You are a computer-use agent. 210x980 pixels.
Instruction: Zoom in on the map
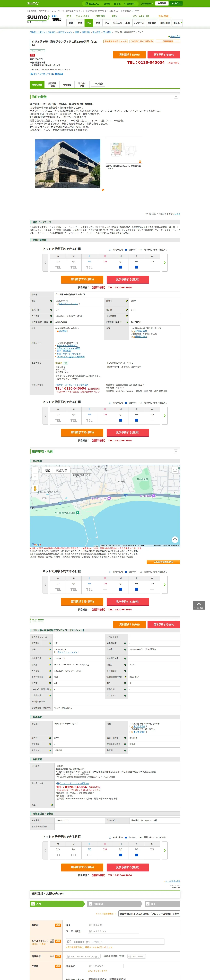[35, 470]
